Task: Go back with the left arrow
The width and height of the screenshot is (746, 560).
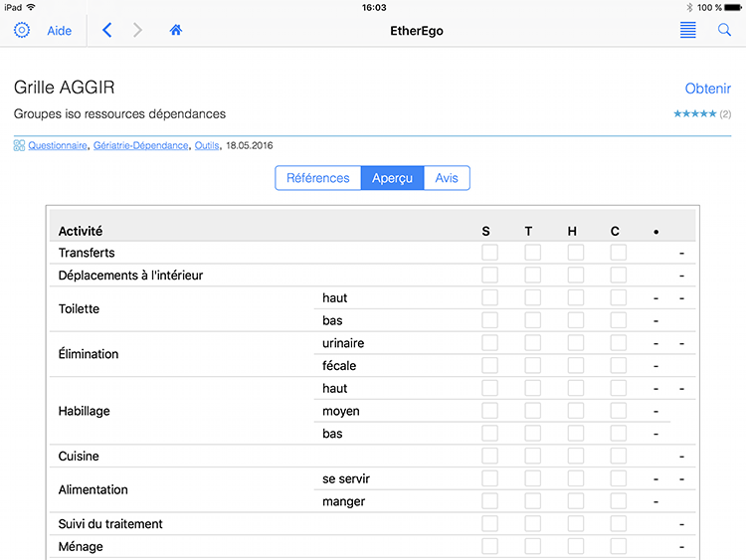Action: click(x=107, y=31)
